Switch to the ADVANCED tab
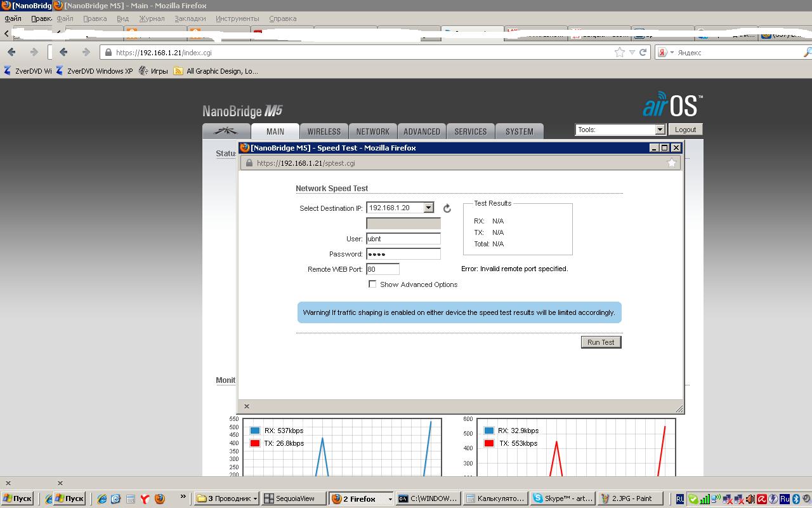This screenshot has height=508, width=812. [x=422, y=131]
